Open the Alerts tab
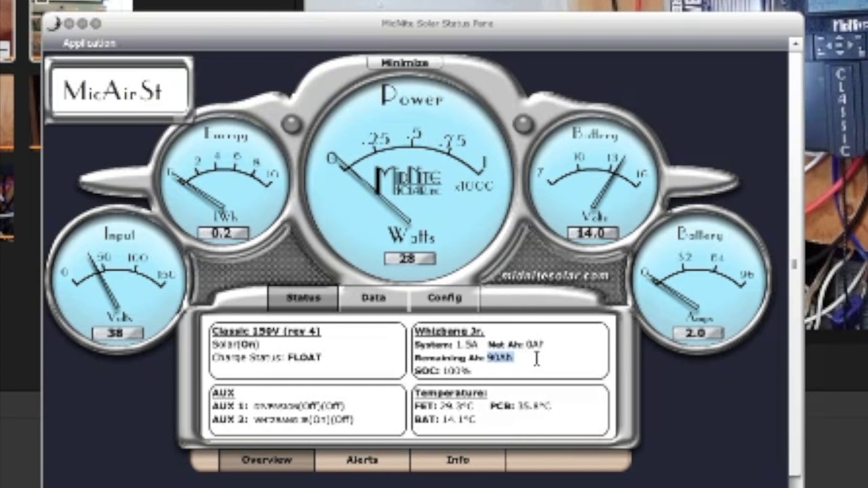The width and height of the screenshot is (868, 488). [362, 460]
